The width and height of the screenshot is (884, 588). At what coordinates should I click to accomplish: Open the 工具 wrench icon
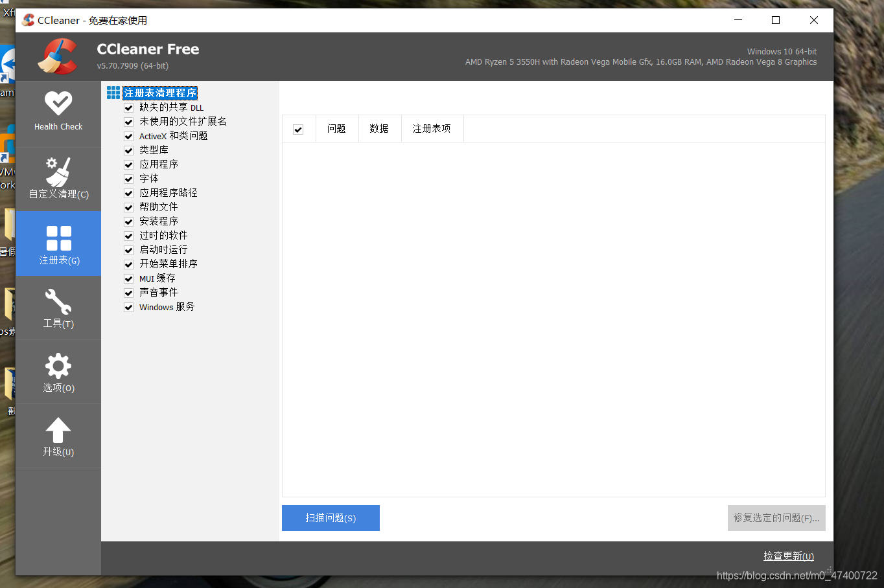58,302
